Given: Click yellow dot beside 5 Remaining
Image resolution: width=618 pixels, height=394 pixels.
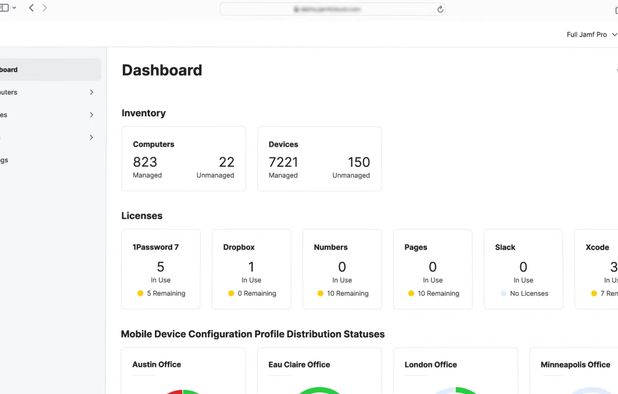Looking at the screenshot, I should [x=140, y=293].
